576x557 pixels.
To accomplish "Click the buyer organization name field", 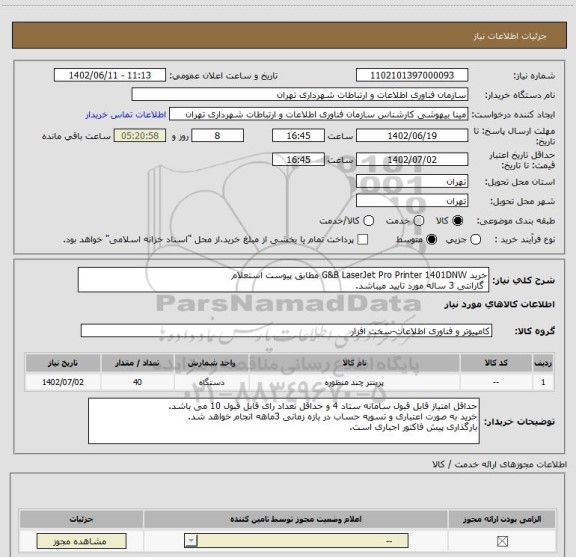I will point(300,95).
